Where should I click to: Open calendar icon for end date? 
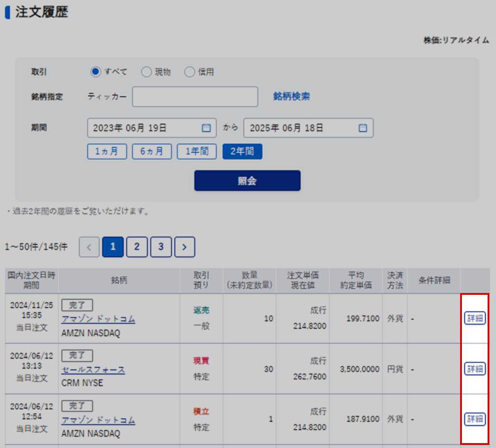[362, 128]
